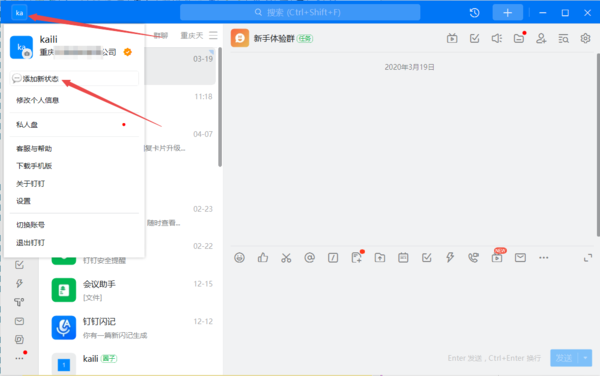Image resolution: width=600 pixels, height=376 pixels.
Task: Click the ka avatar in title bar
Action: pyautogui.click(x=19, y=13)
